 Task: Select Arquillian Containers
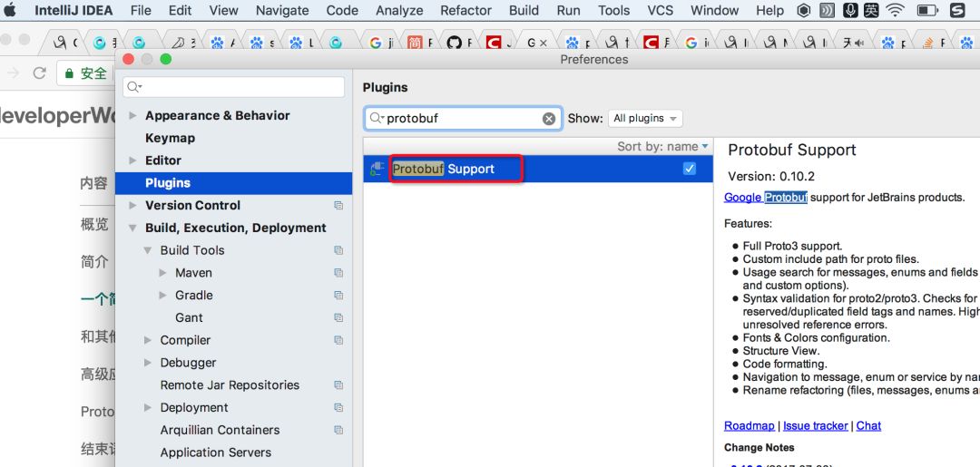pyautogui.click(x=220, y=430)
